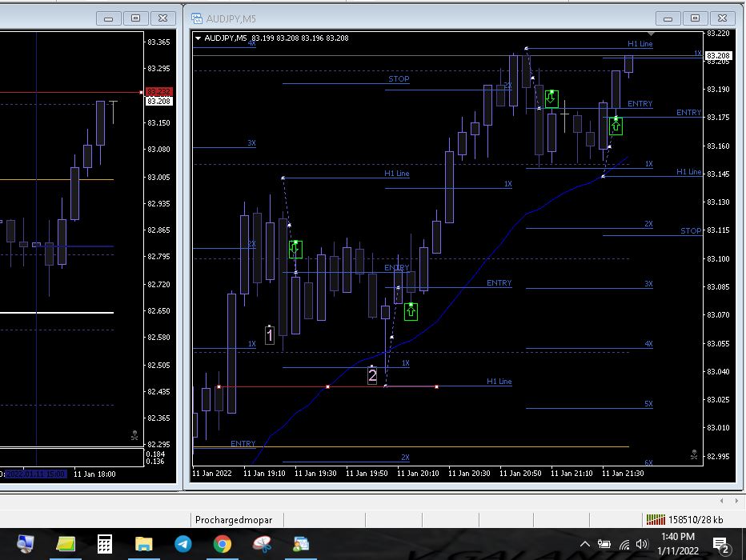Click the gray chart shift triangle marker

[651, 34]
